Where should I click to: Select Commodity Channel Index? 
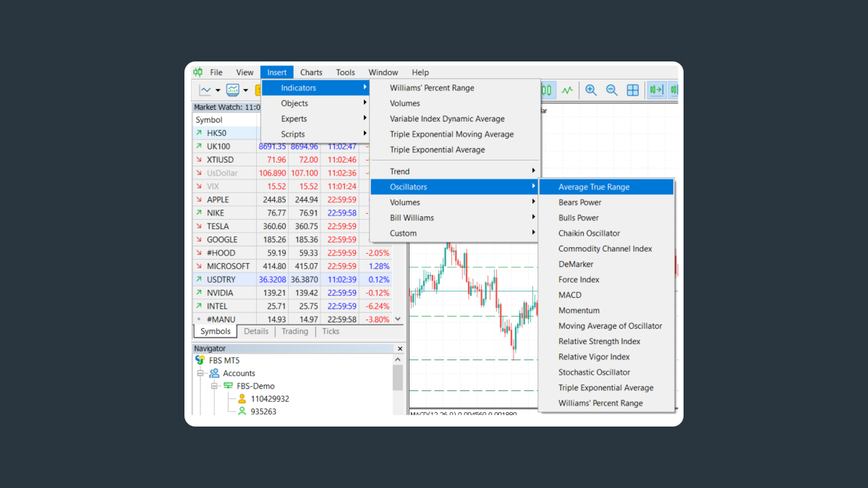click(606, 249)
